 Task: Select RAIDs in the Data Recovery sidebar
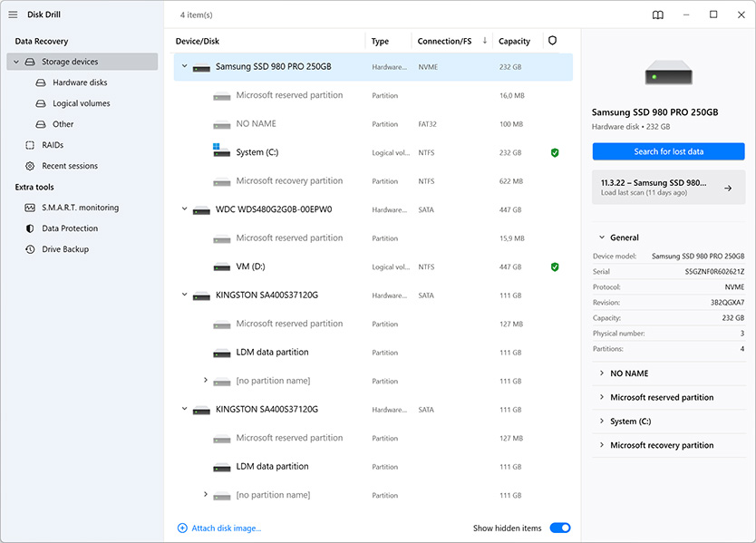[x=53, y=144]
